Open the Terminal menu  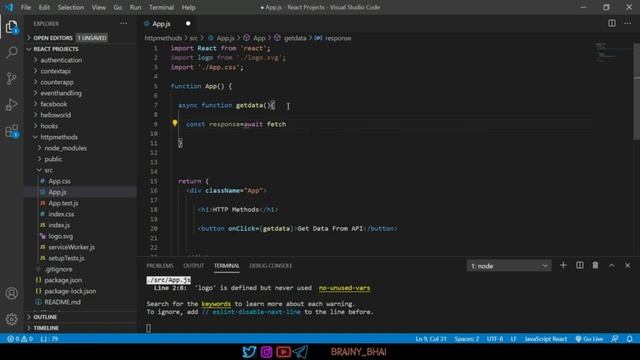(161, 7)
